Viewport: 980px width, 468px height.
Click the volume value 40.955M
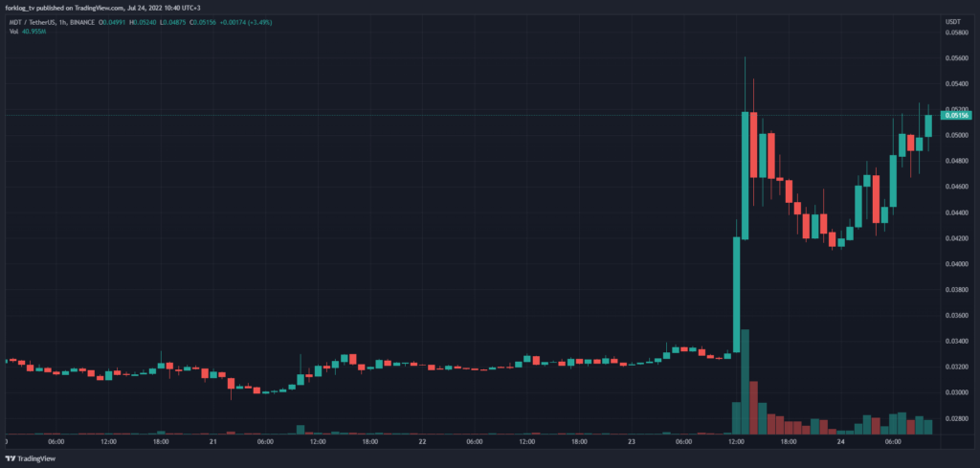click(35, 31)
